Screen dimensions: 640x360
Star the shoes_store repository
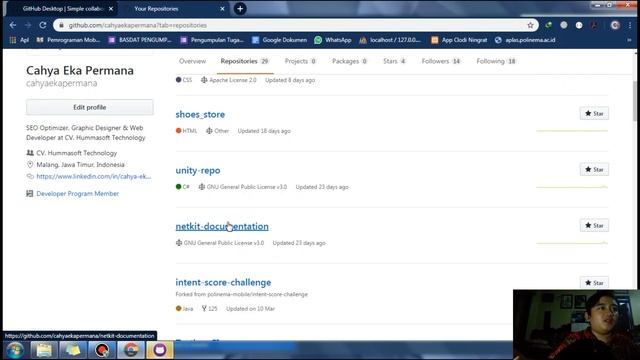[594, 113]
